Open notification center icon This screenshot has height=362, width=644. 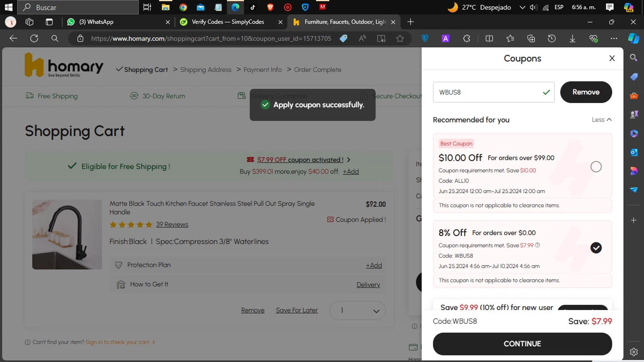(610, 7)
